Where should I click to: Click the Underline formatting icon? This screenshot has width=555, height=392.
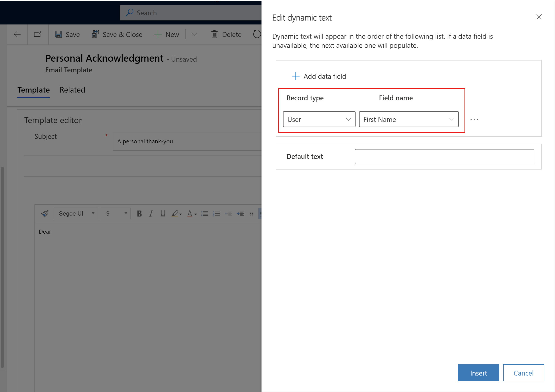[x=163, y=213]
